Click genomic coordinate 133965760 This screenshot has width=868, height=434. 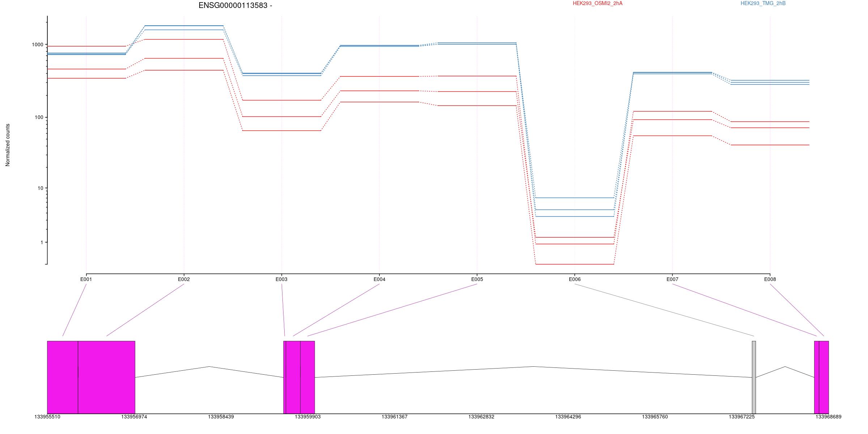[655, 417]
